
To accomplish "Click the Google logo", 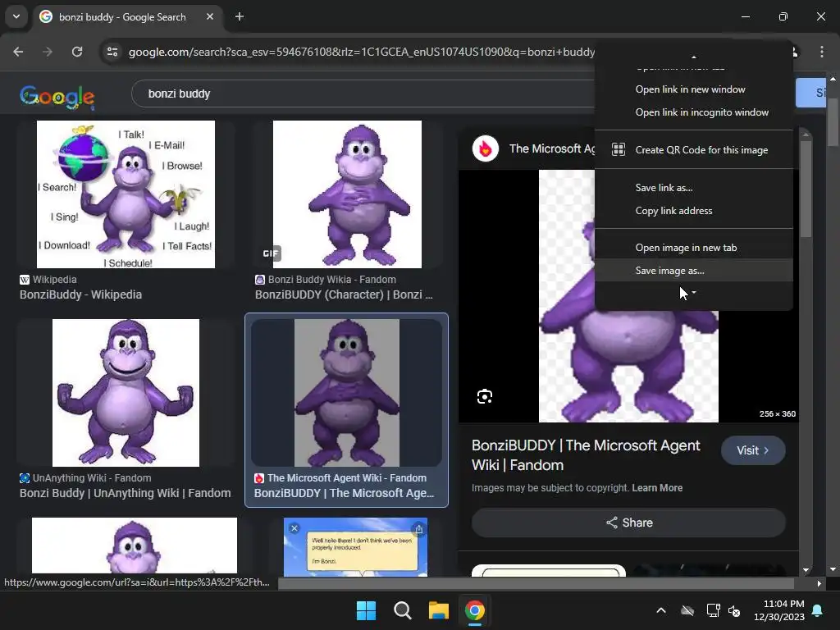I will tap(57, 97).
